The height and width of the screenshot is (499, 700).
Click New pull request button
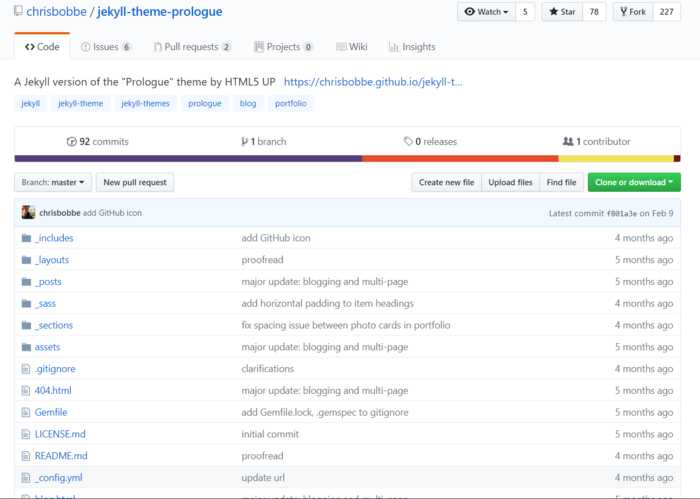pyautogui.click(x=135, y=183)
